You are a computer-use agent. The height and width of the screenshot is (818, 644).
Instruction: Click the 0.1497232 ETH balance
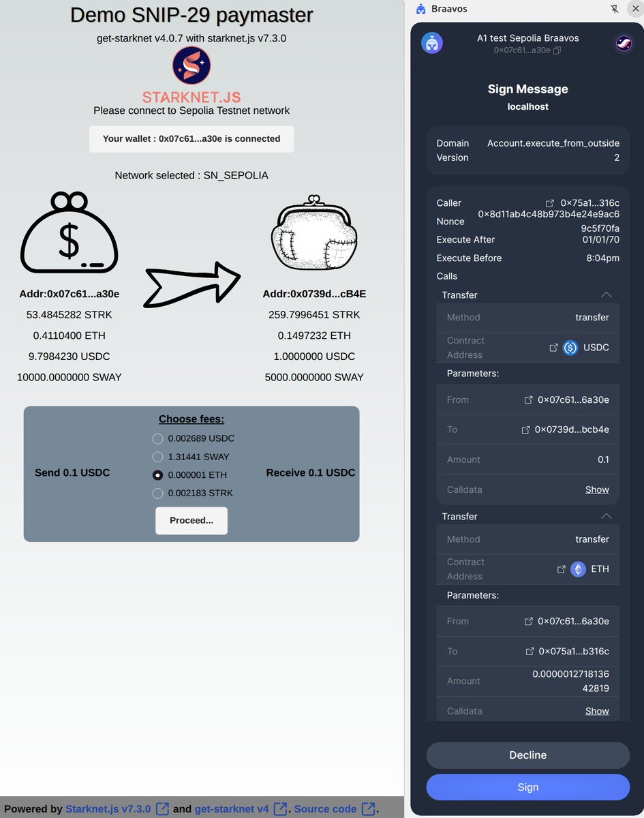[x=314, y=335]
